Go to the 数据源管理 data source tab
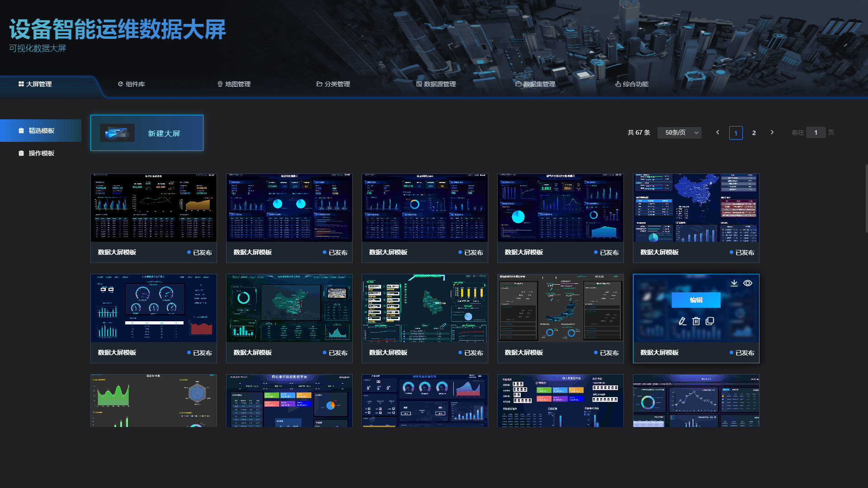 (x=436, y=84)
